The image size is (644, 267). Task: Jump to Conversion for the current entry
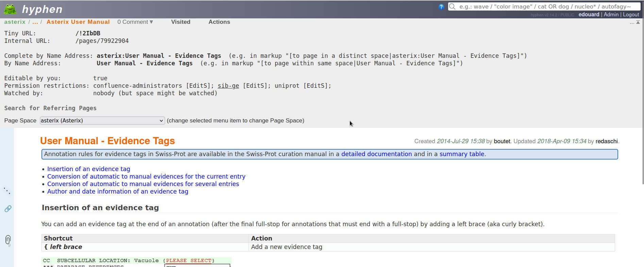point(146,177)
